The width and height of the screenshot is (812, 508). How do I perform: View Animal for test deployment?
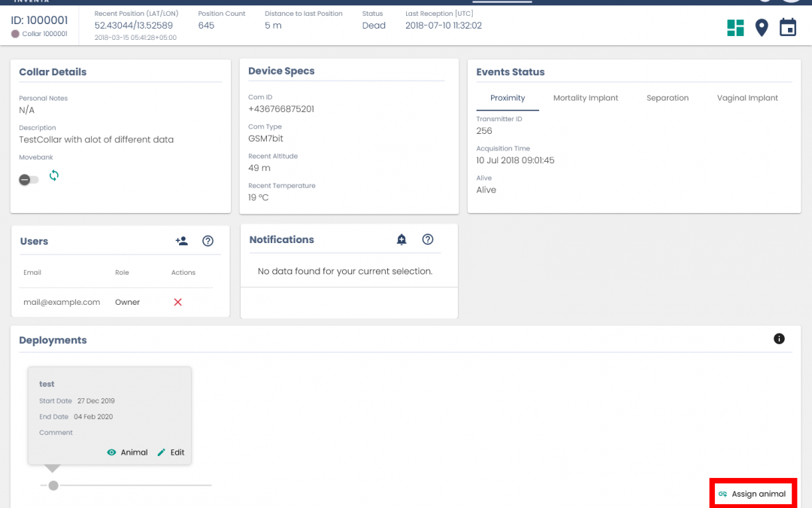(127, 452)
